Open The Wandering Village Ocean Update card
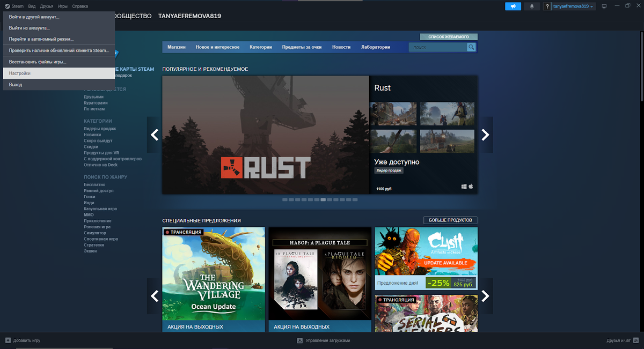 tap(214, 280)
